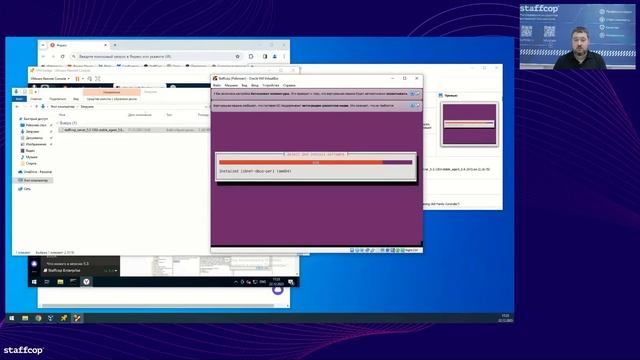Pause the VM in VMware Remote Console
Image resolution: width=640 pixels, height=360 pixels.
pyautogui.click(x=77, y=78)
